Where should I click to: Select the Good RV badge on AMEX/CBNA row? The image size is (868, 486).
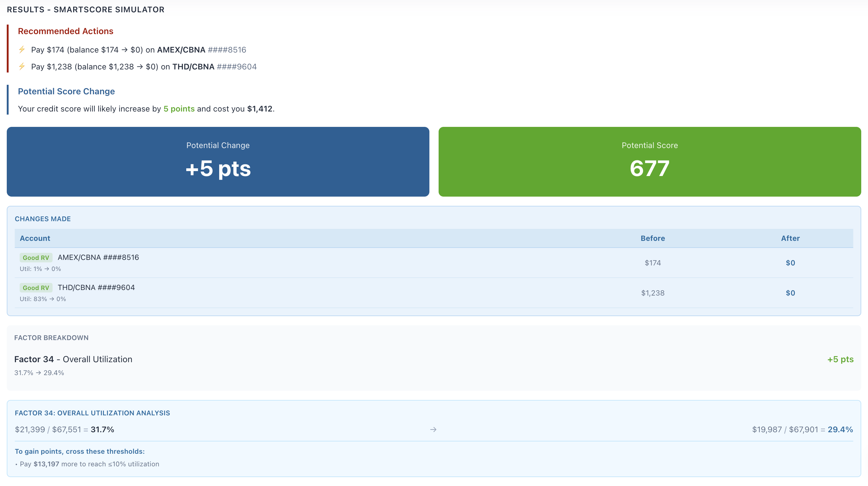coord(36,257)
